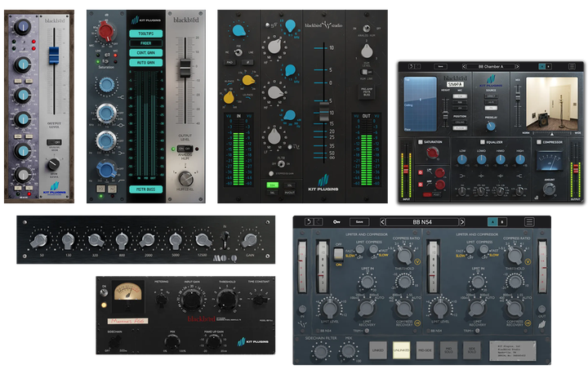Adjust the silver output level fader
Screen dimensions: 588x374
(185, 68)
